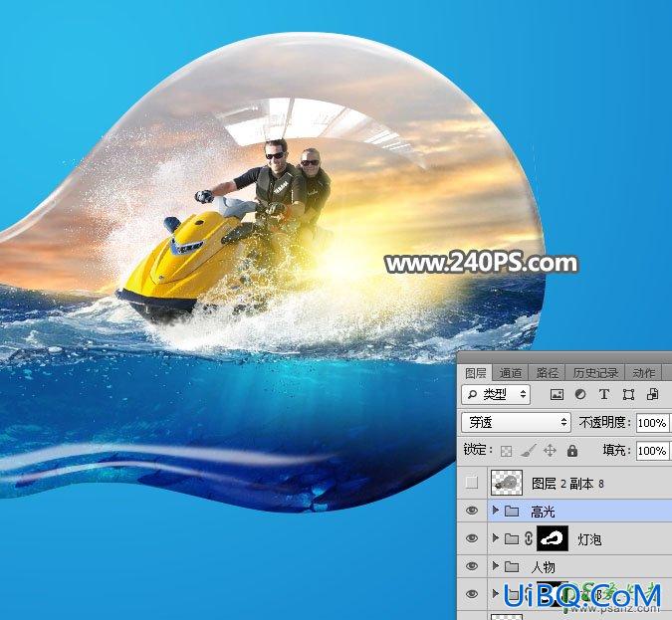The height and width of the screenshot is (620, 672).
Task: Expand the 高光 group triangle
Action: pyautogui.click(x=496, y=510)
